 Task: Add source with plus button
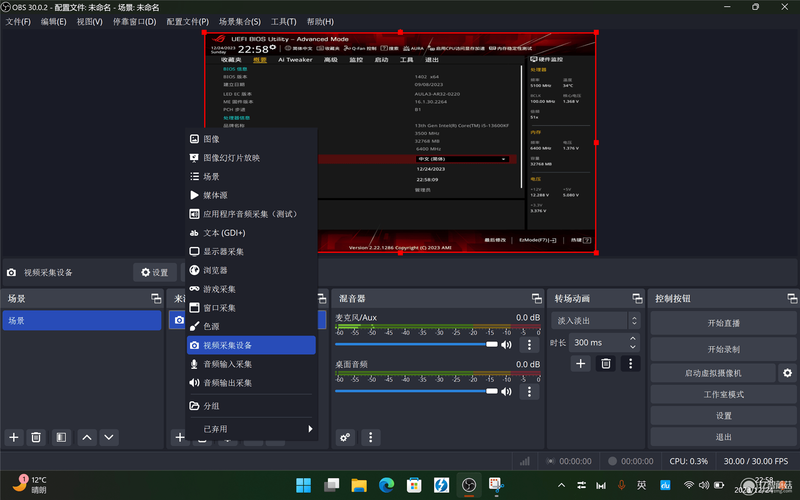pos(179,437)
